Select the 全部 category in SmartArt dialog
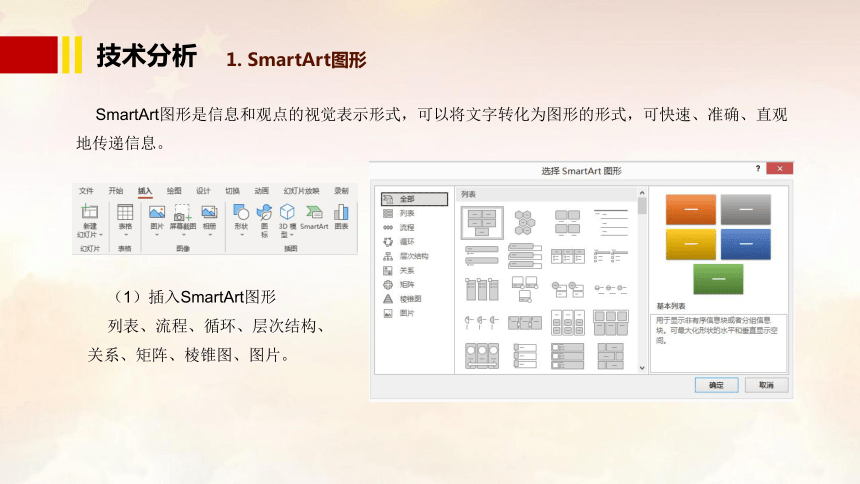Screen dimensions: 860x484 coord(414,199)
